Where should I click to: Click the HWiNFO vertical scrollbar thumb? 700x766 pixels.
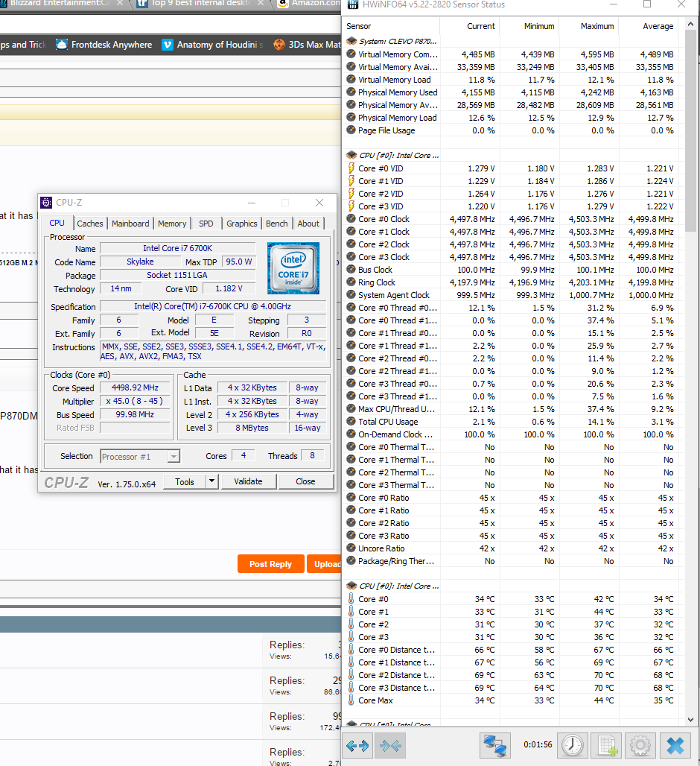point(690,131)
